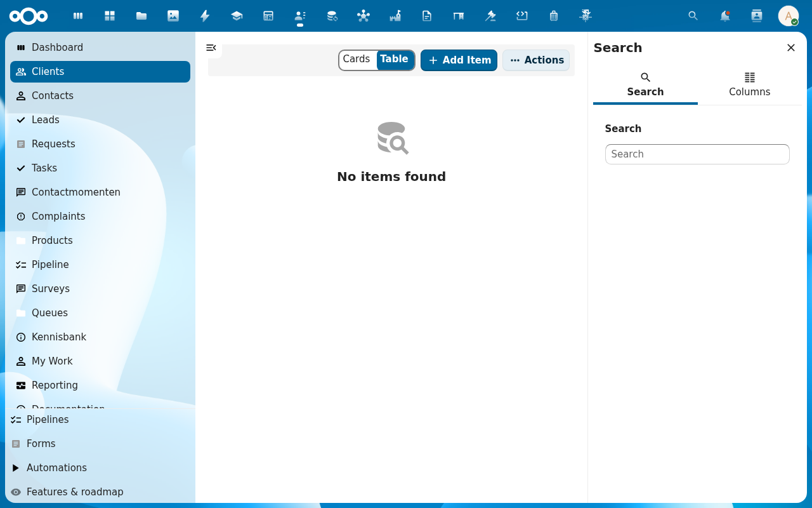The image size is (812, 508).
Task: Open the Dashboard app from top bar
Action: coord(78,16)
